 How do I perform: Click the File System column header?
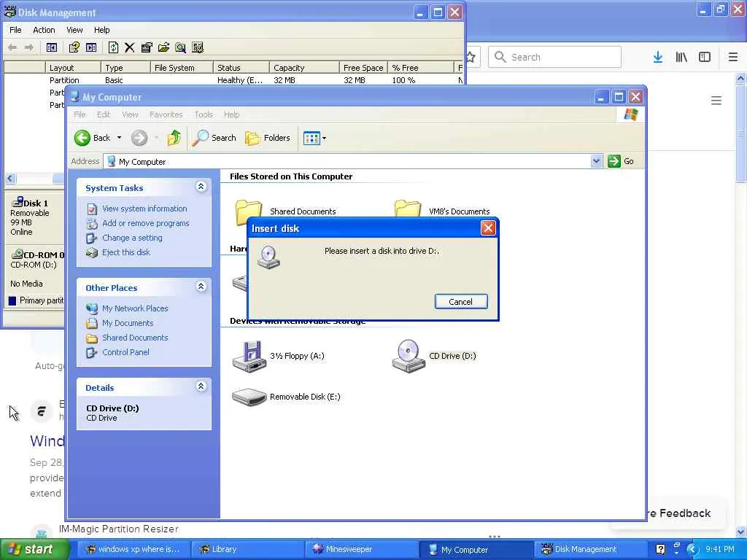pos(182,68)
